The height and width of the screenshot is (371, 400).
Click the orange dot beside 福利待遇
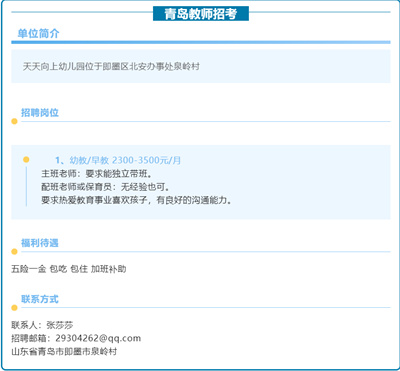coord(14,252)
